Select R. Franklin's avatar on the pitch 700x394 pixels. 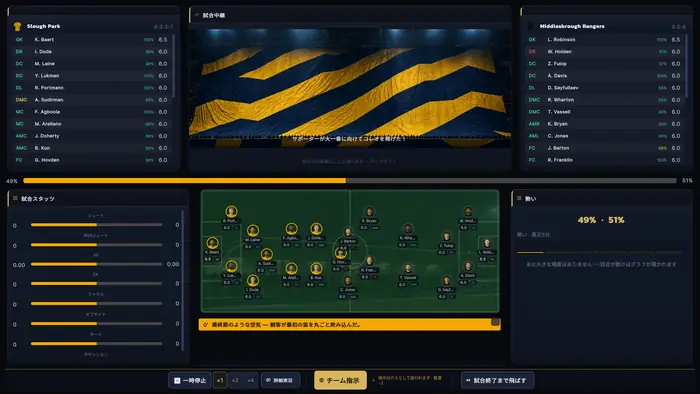click(369, 261)
